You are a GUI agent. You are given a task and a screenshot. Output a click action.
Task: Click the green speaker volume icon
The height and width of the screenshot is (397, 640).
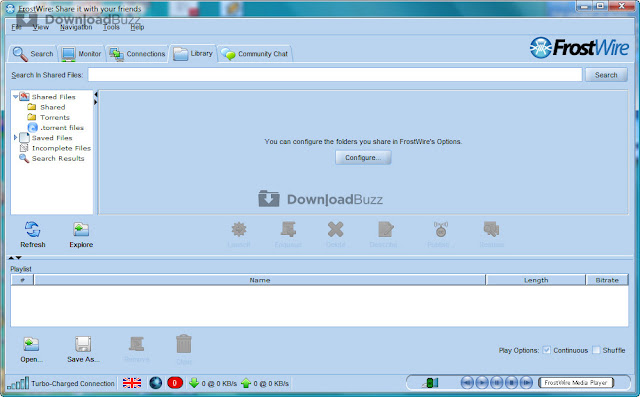point(431,383)
